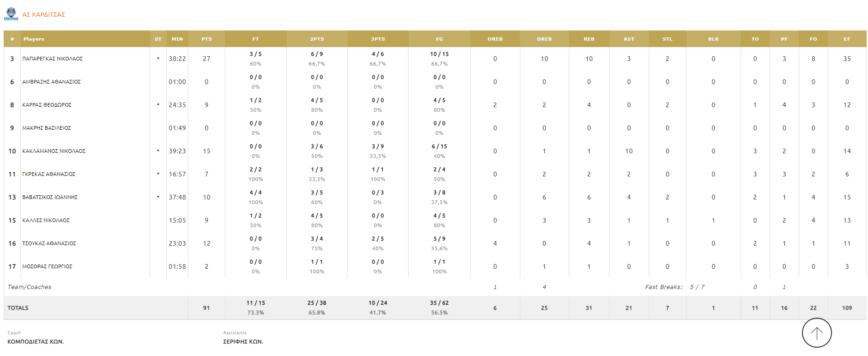The image size is (868, 356).
Task: Click the EF column header
Action: tap(847, 39)
